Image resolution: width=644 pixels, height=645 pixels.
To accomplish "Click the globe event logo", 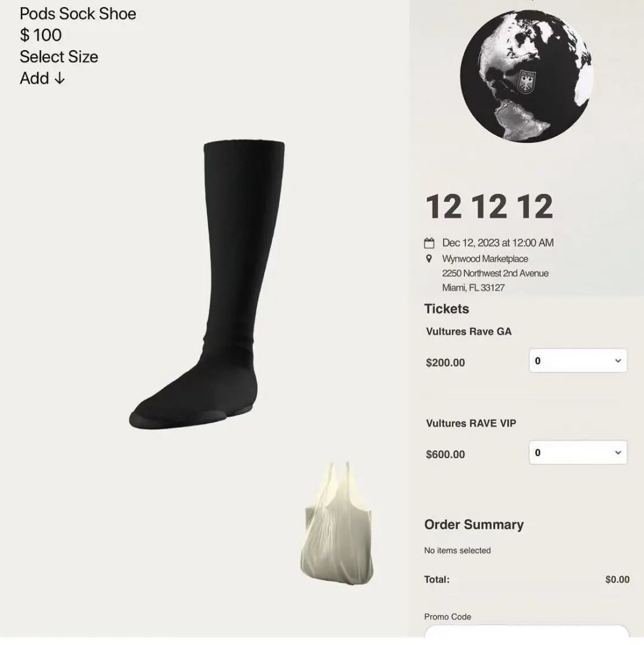I will pos(527,76).
